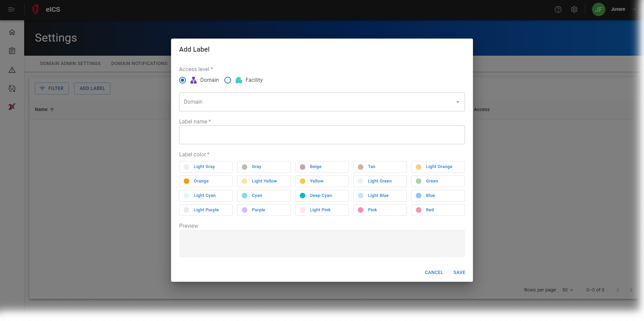Collapse the navigation with the hamburger icon
The width and height of the screenshot is (644, 321).
click(x=11, y=9)
